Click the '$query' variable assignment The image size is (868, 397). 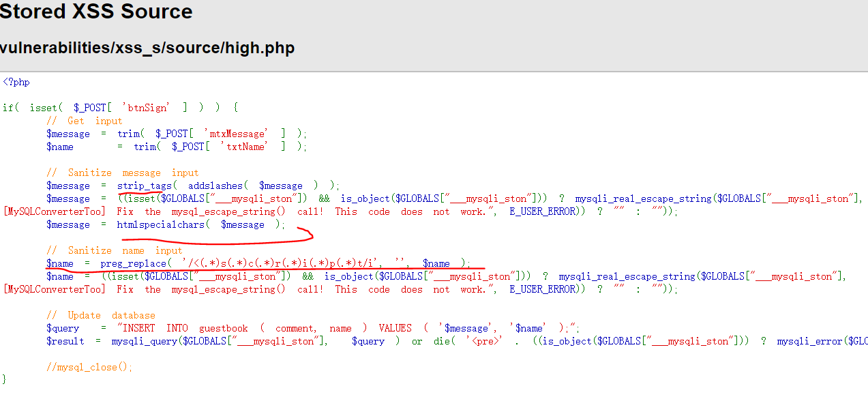point(63,328)
